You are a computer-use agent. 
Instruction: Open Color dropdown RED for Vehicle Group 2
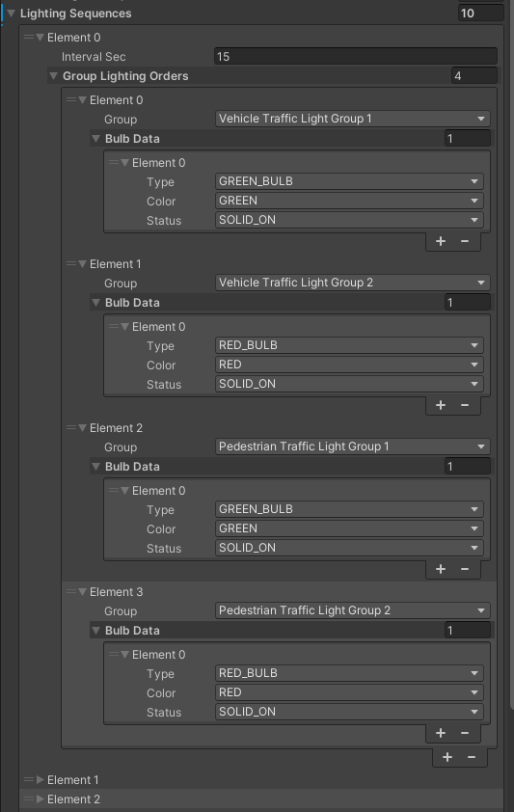pos(349,365)
